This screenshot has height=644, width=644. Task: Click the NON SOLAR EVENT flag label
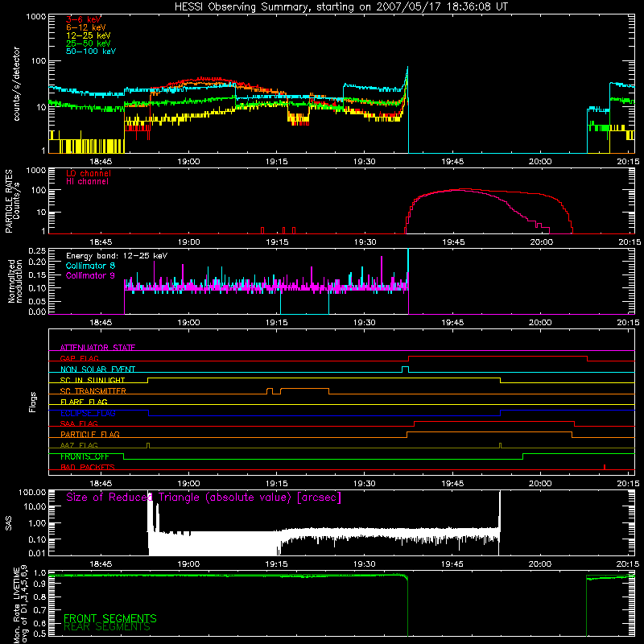[x=97, y=369]
